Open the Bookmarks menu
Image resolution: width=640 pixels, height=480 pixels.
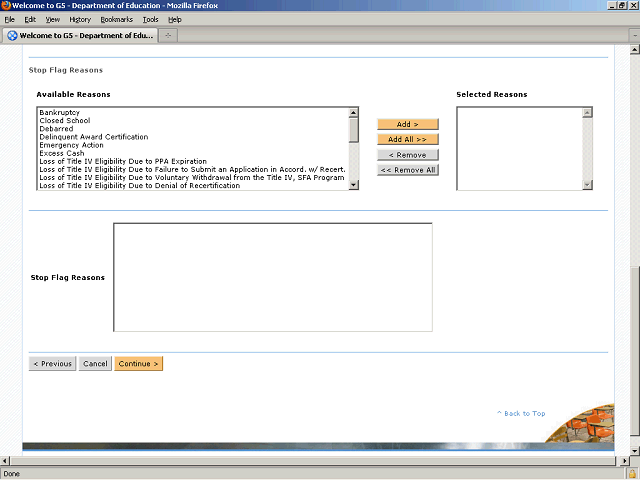tap(116, 20)
